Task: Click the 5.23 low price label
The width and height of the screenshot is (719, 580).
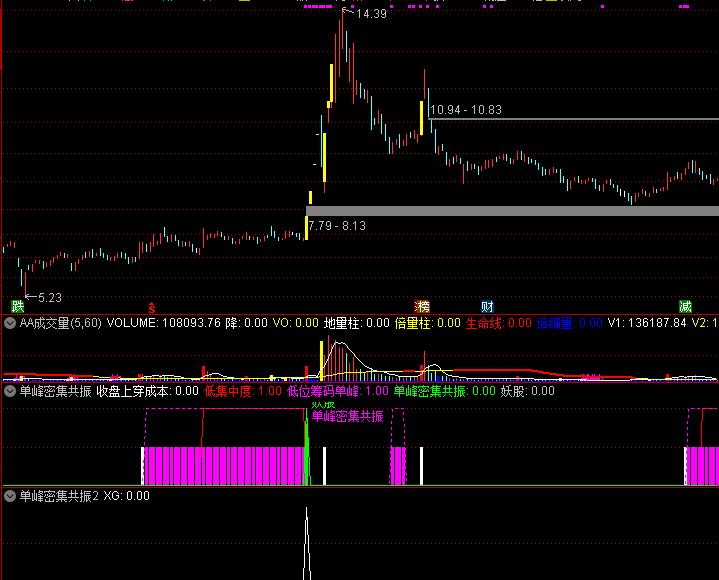Action: [x=50, y=298]
